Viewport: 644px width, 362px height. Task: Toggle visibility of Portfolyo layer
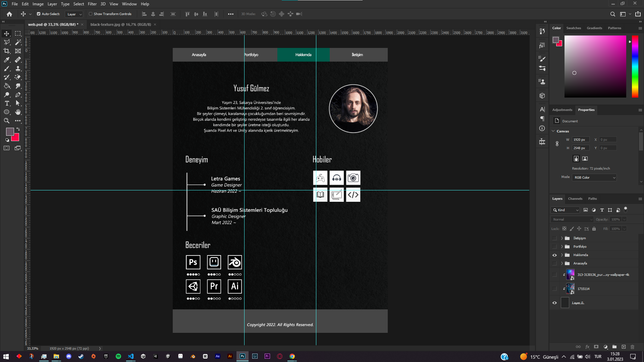pos(554,246)
